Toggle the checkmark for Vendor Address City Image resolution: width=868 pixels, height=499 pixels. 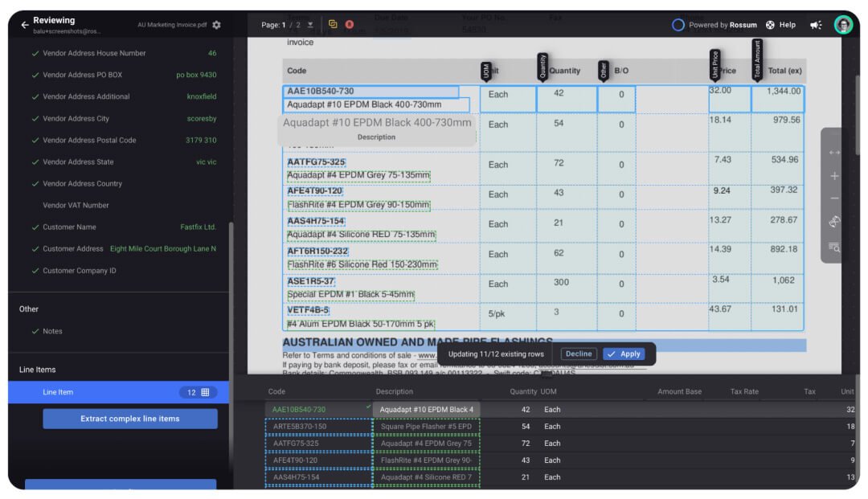(35, 119)
